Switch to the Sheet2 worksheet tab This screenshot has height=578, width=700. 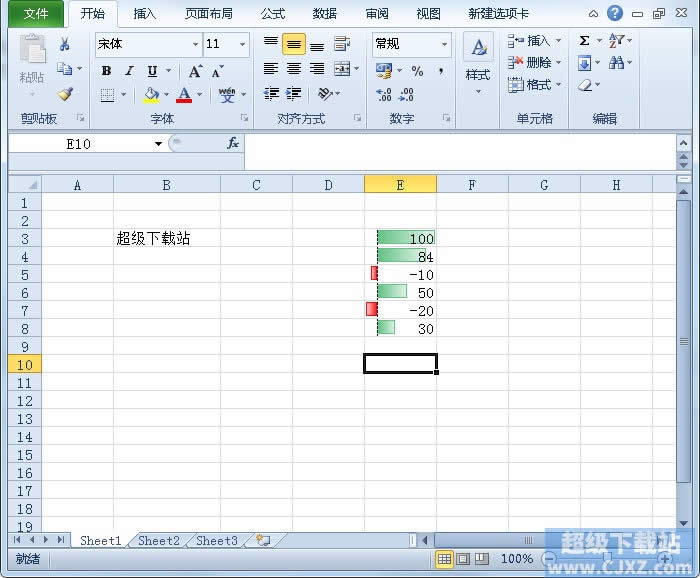pyautogui.click(x=159, y=541)
